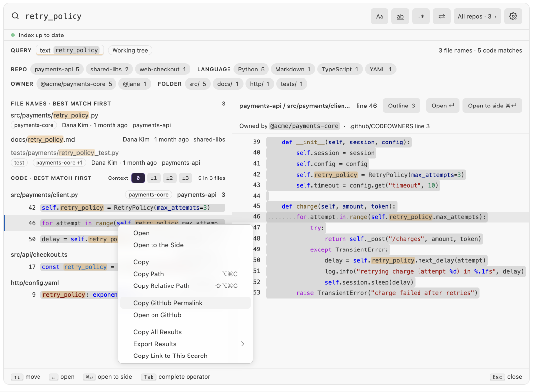
Task: Filter by http/ folder
Action: [x=260, y=84]
